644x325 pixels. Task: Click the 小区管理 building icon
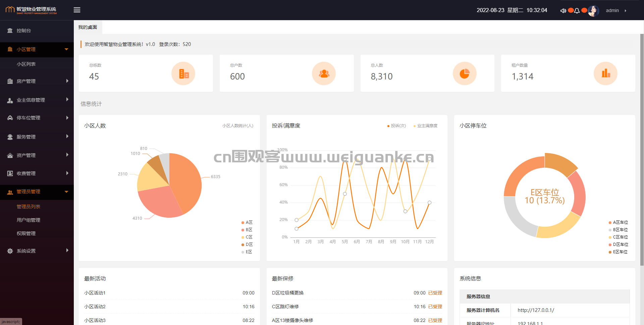click(10, 49)
